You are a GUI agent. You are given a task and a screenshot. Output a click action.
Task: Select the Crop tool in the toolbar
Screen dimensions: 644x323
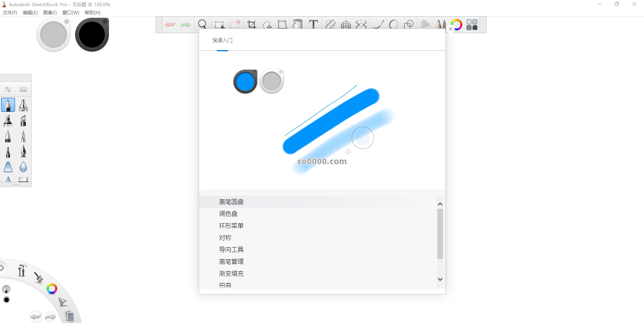pos(252,25)
